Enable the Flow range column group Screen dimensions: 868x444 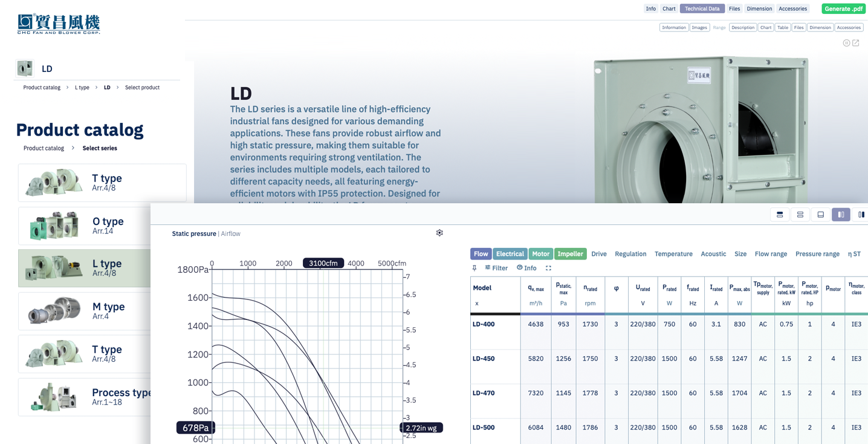(x=771, y=254)
